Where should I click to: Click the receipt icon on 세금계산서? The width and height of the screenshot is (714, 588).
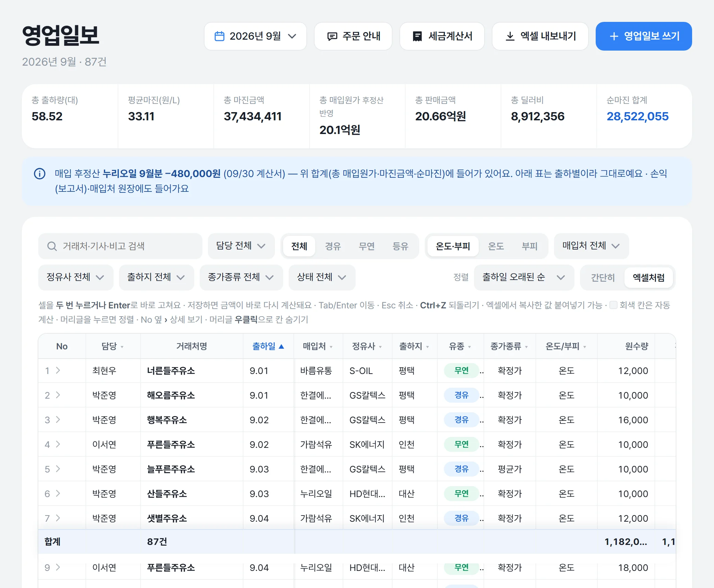point(417,36)
